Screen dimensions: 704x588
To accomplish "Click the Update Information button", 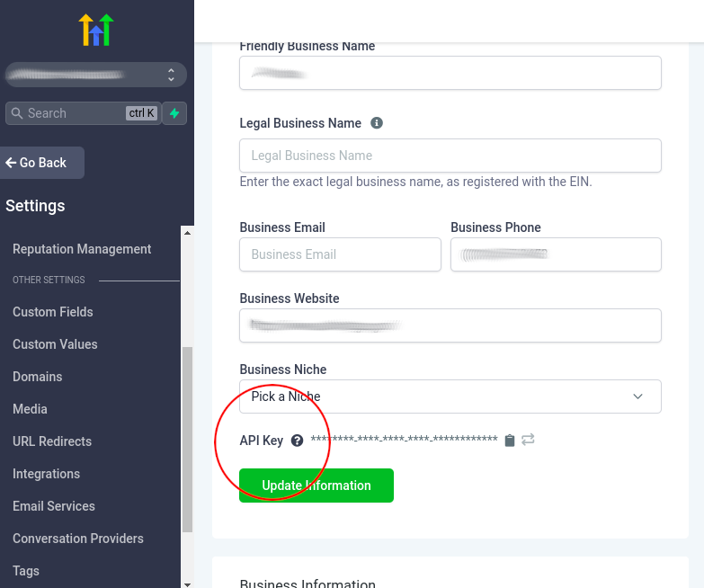I will tap(316, 486).
